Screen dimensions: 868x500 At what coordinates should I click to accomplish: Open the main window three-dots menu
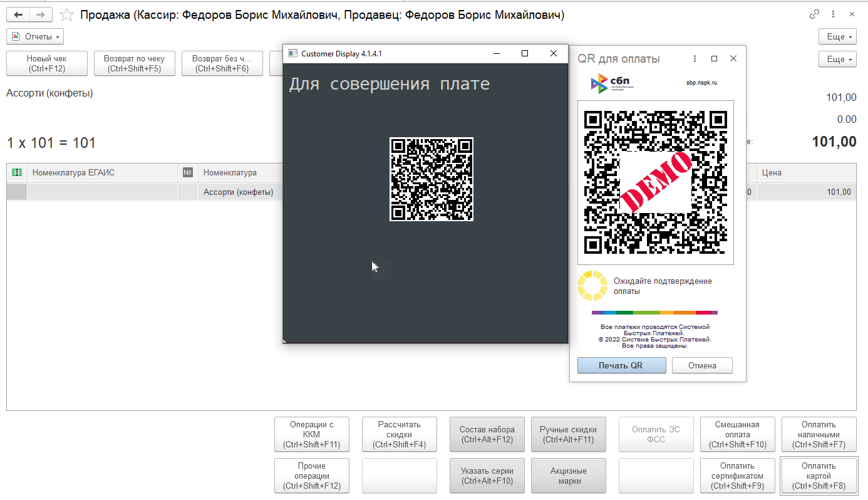(x=833, y=14)
